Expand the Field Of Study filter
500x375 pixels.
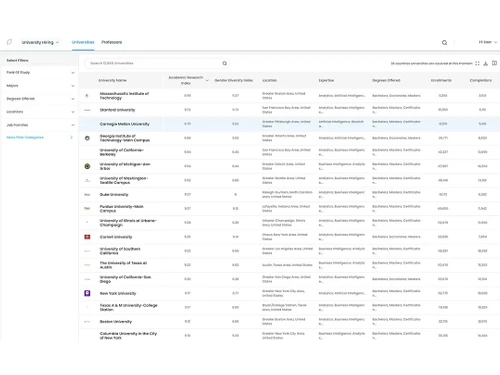[x=40, y=72]
